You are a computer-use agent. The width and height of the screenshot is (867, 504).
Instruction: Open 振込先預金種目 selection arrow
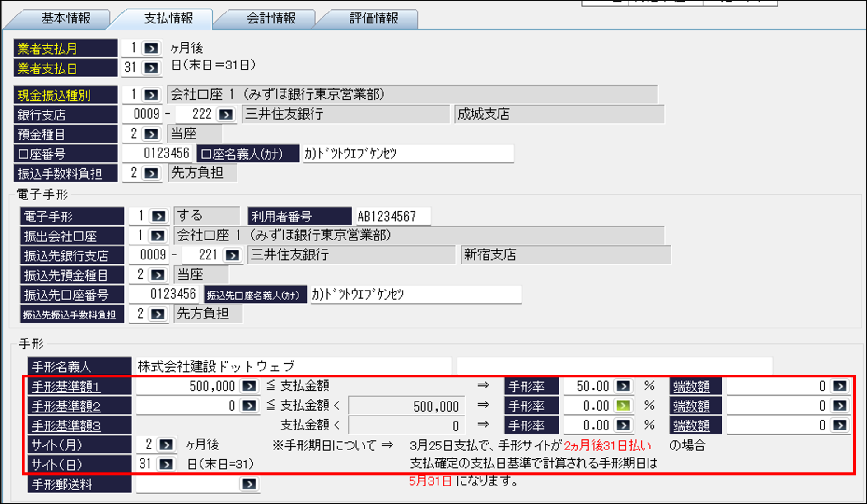click(x=158, y=275)
